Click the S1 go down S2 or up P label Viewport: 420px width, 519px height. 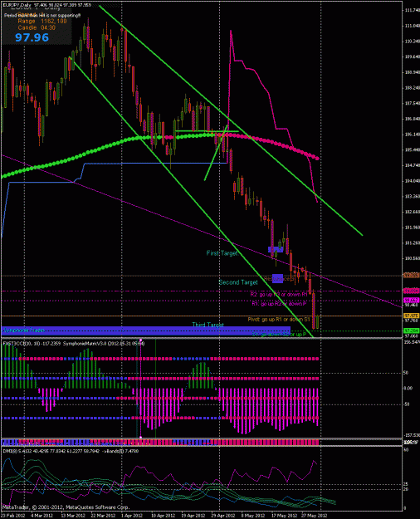[279, 335]
